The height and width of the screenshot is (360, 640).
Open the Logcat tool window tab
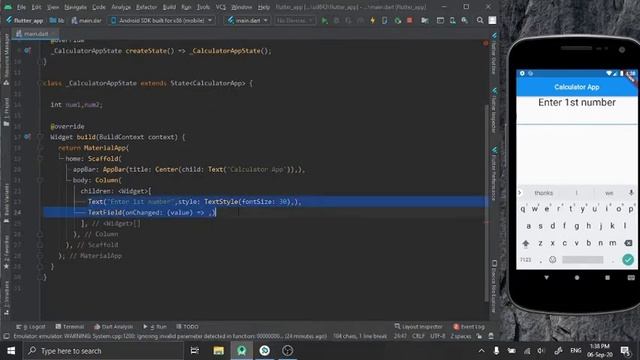[x=31, y=327]
